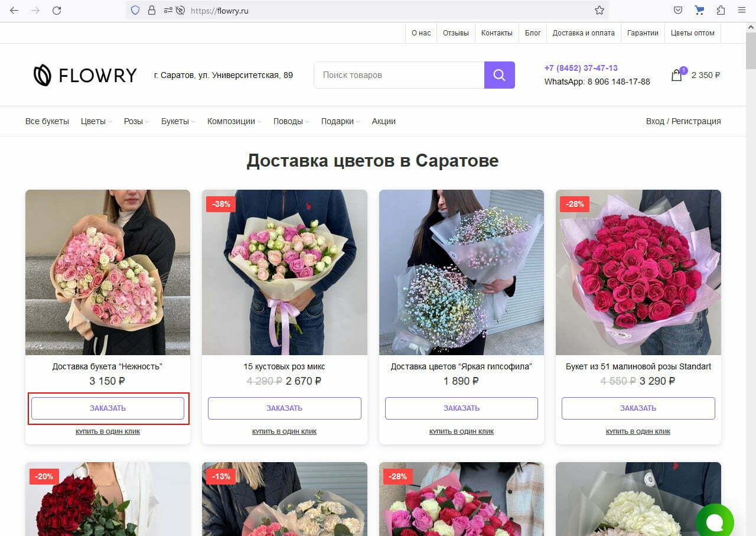Expand the Композиции dropdown menu

pyautogui.click(x=234, y=121)
